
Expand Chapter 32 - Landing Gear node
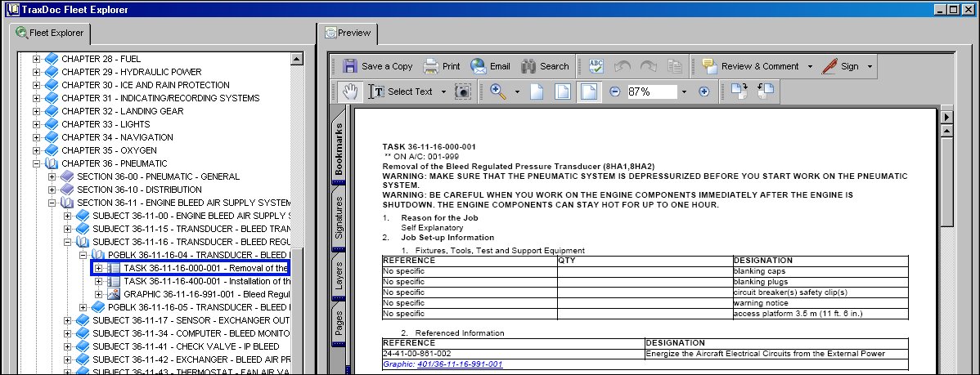(36, 111)
